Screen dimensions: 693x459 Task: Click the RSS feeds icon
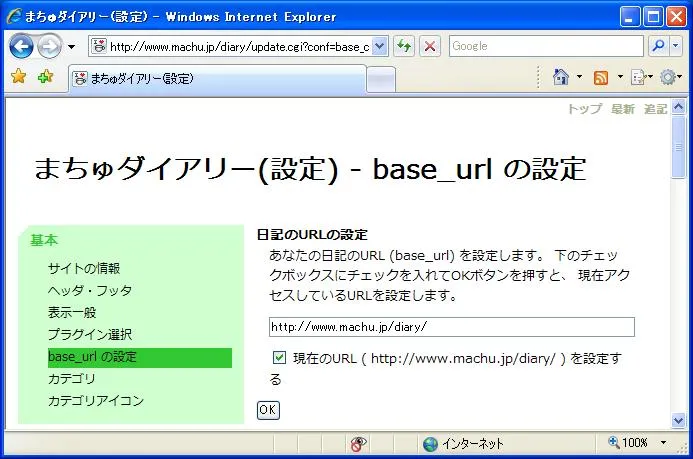point(601,78)
